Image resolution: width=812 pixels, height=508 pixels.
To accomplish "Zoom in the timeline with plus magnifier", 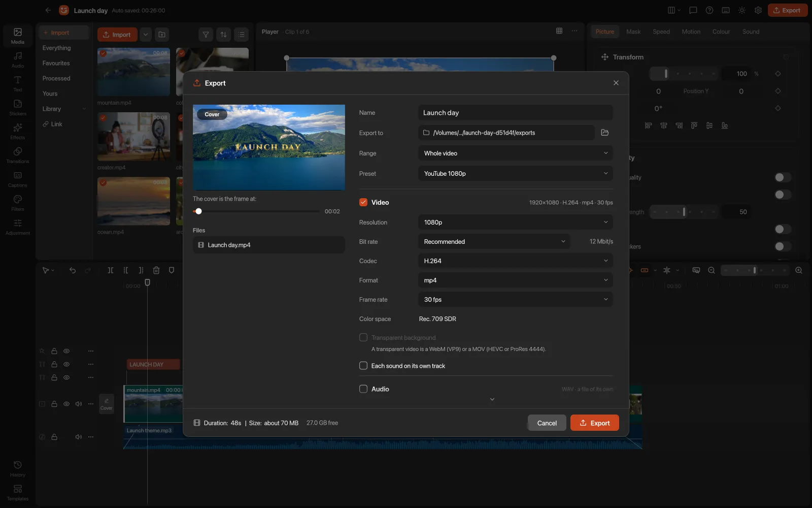I will pos(799,270).
